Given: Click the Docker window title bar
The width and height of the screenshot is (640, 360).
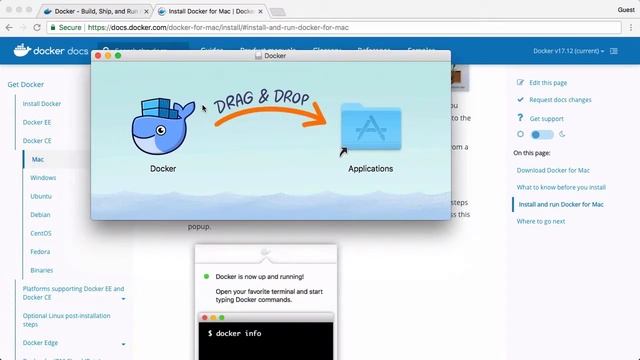Looking at the screenshot, I should pos(271,56).
